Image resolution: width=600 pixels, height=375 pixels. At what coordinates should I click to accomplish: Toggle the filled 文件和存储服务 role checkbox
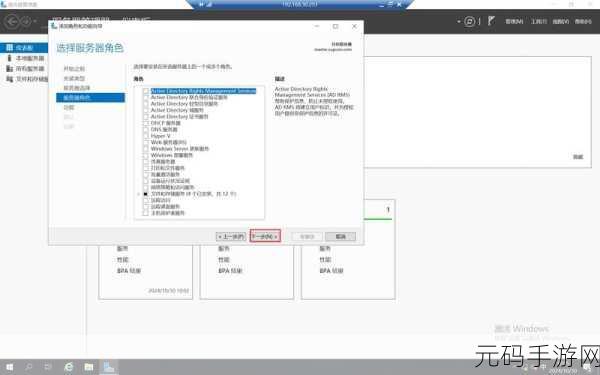point(146,194)
